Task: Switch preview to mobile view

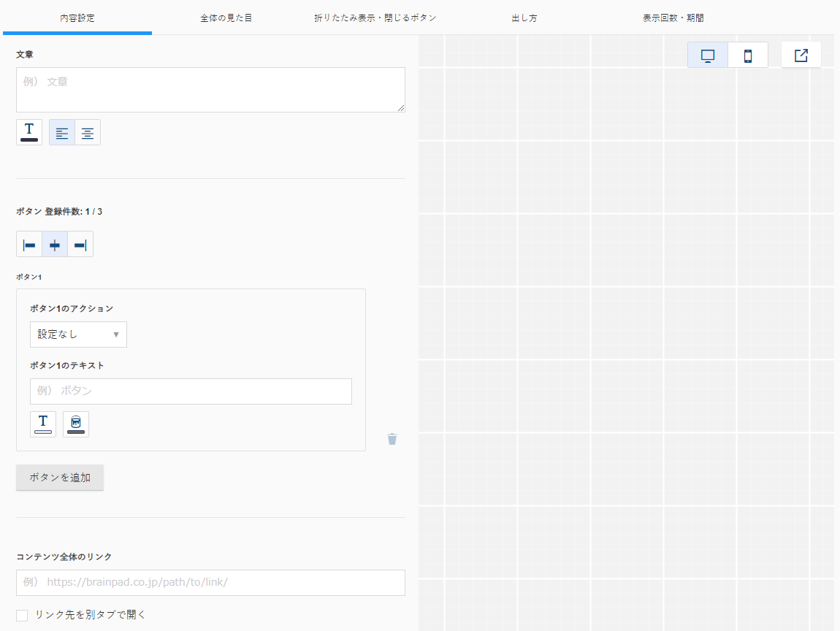Action: point(748,56)
